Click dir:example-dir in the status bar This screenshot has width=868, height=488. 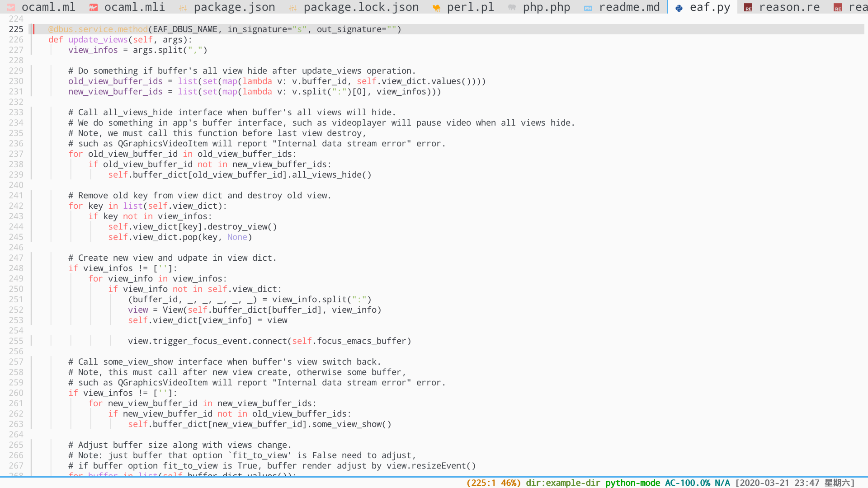(563, 483)
